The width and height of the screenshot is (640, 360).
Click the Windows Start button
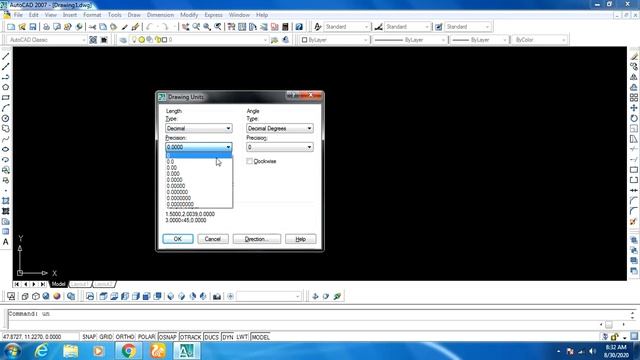(x=12, y=351)
